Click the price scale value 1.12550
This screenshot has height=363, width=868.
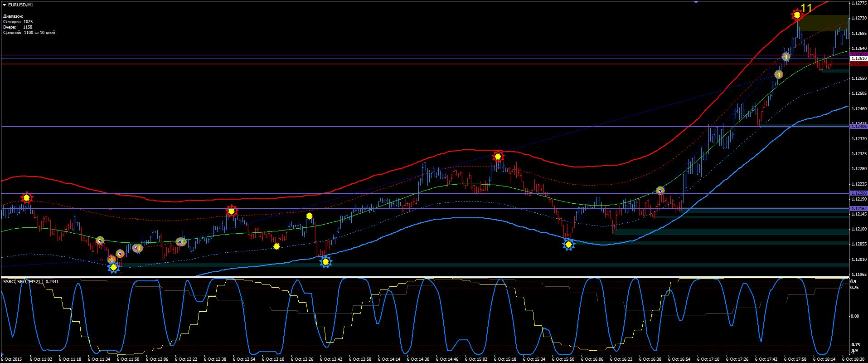(x=859, y=78)
